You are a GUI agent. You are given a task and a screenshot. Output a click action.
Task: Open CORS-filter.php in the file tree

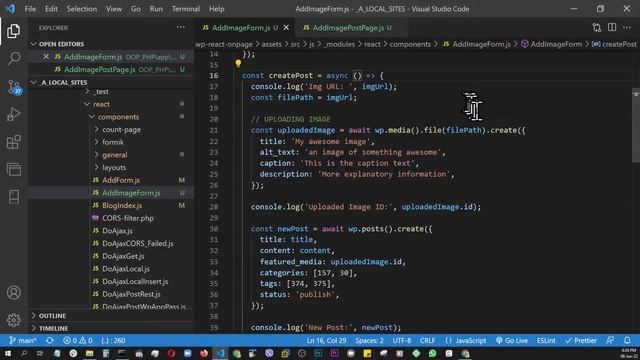coord(128,218)
